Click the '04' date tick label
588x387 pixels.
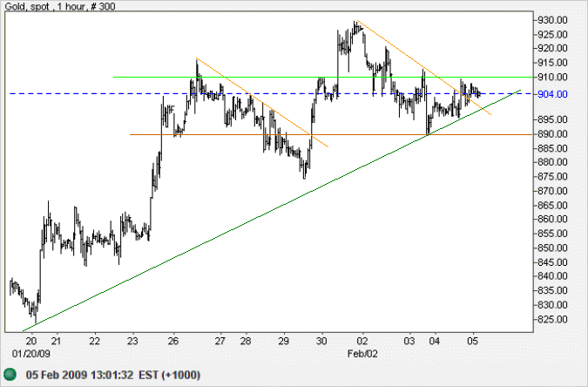point(435,341)
